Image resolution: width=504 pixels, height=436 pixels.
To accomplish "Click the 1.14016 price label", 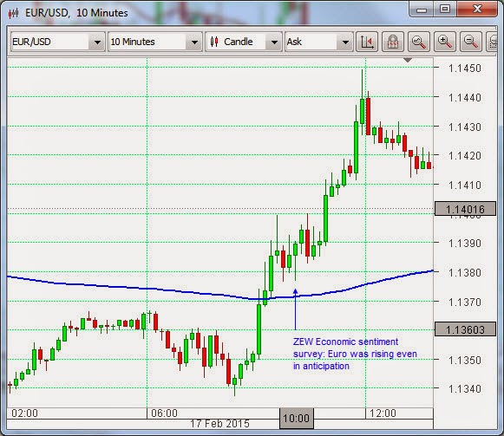I will (465, 209).
